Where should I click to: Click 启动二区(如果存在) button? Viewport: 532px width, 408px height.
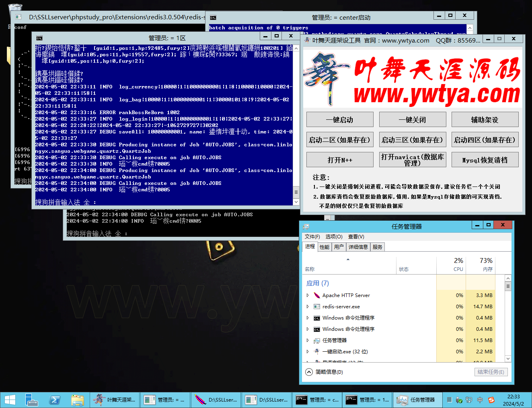[x=340, y=140]
